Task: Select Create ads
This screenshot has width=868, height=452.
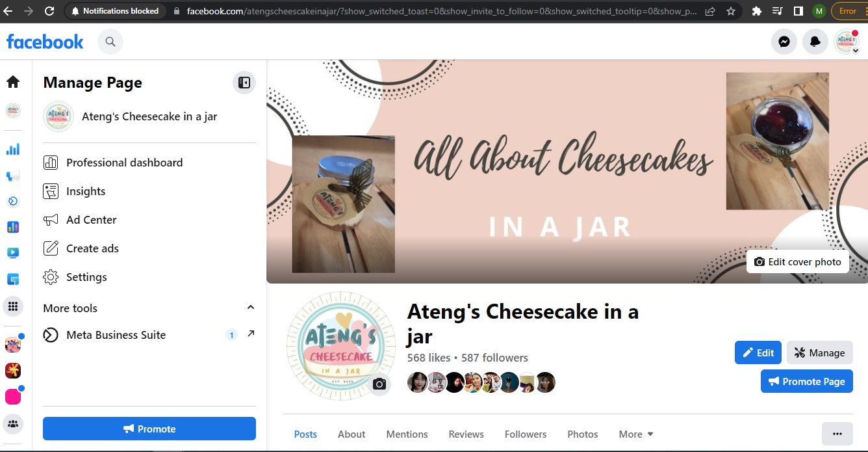Action: pyautogui.click(x=149, y=248)
